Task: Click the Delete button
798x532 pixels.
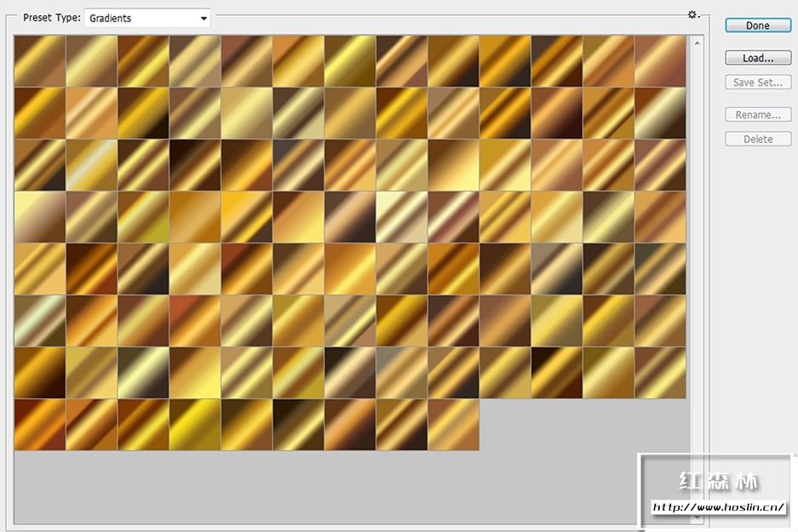Action: (x=758, y=139)
